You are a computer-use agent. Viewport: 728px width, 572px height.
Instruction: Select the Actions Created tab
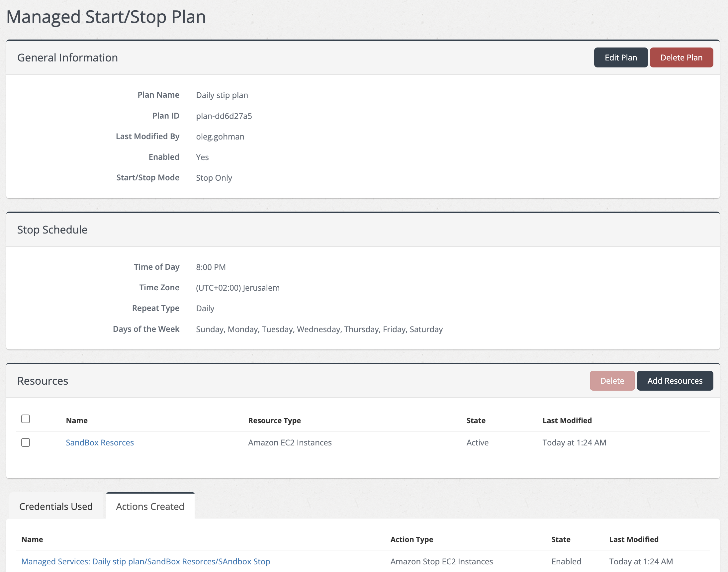pyautogui.click(x=150, y=506)
